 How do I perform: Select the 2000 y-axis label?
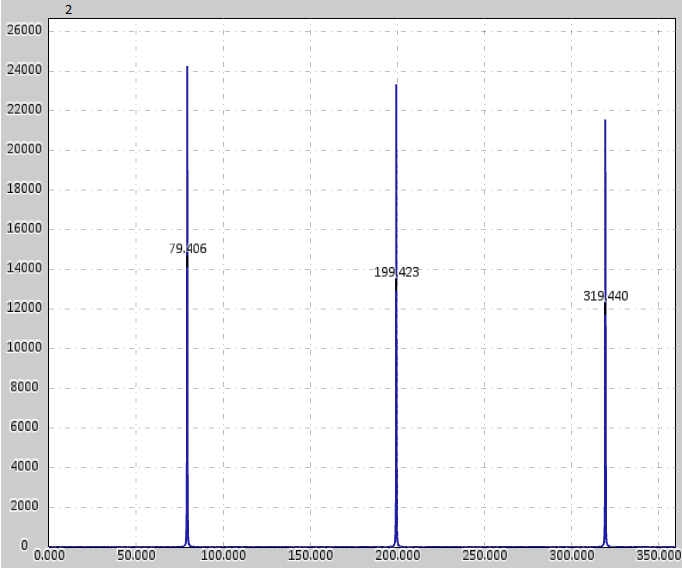point(27,507)
